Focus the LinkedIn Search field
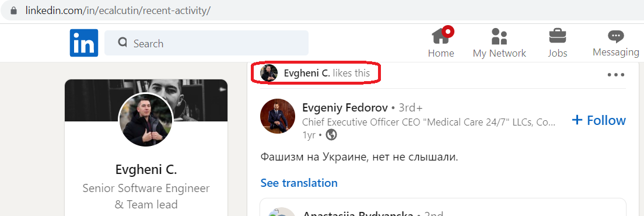 coord(206,43)
